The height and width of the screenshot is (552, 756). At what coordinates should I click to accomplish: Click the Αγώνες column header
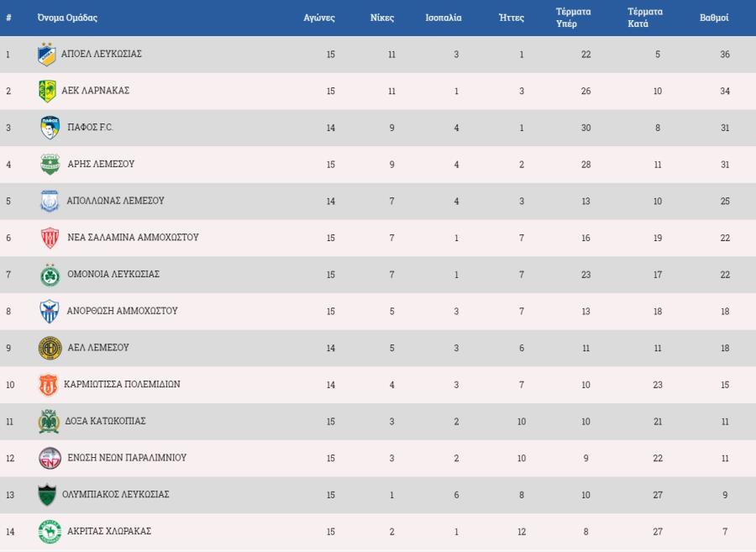click(x=319, y=18)
